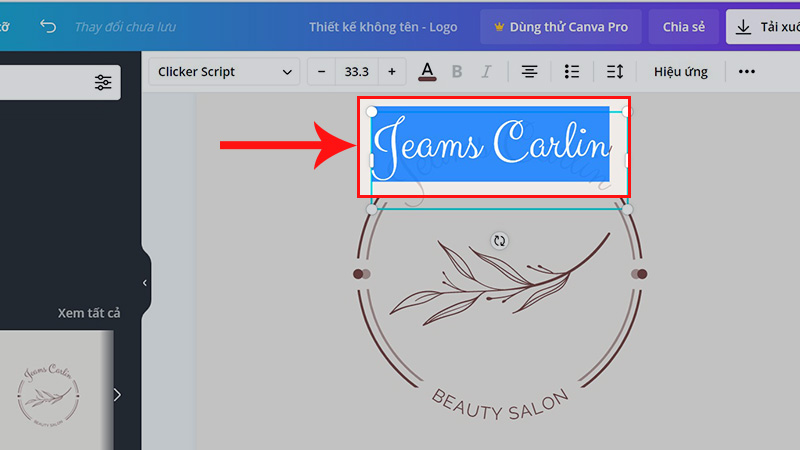
Task: Open the Hiệu ứng effects menu
Action: [681, 72]
